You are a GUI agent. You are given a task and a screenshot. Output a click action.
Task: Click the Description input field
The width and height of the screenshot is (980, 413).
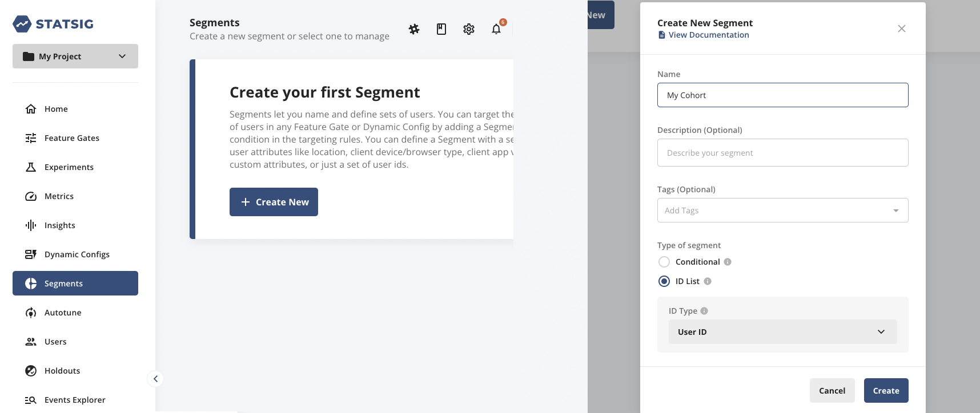coord(783,153)
